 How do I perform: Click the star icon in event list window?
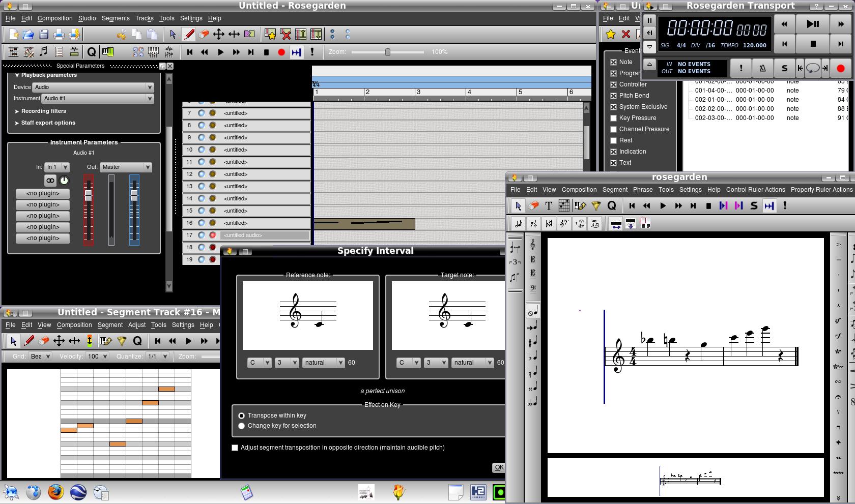[x=611, y=34]
